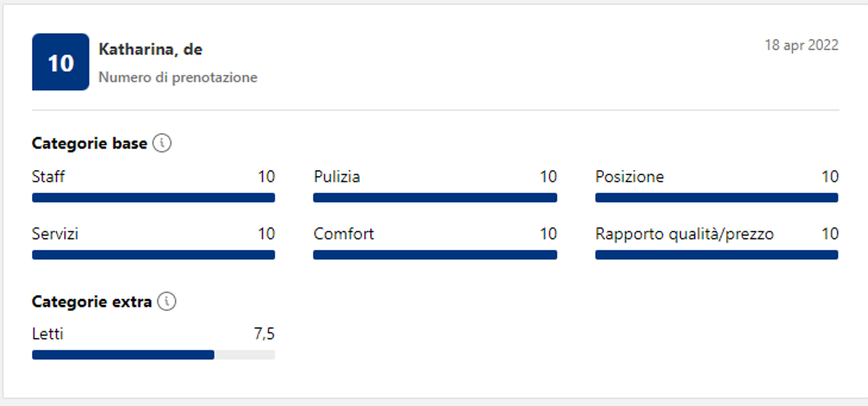Image resolution: width=868 pixels, height=406 pixels.
Task: Click the Rapporto qualità/prezzo label
Action: click(x=684, y=234)
